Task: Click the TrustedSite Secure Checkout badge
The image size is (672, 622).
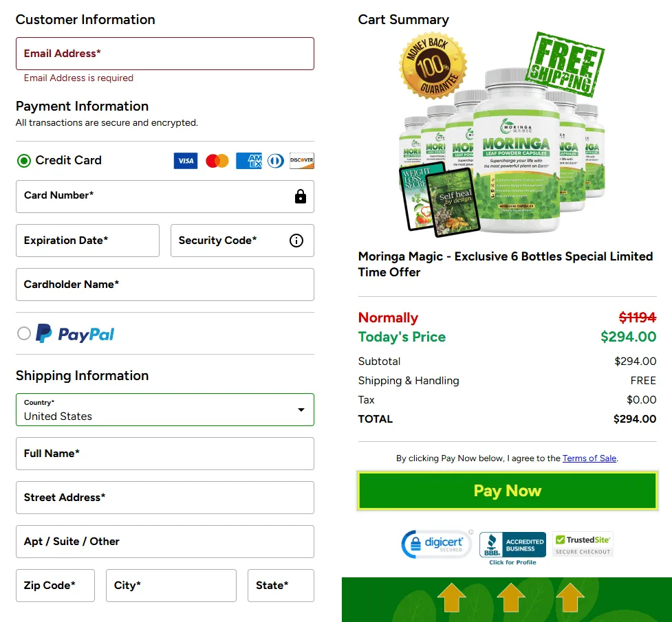Action: click(583, 544)
